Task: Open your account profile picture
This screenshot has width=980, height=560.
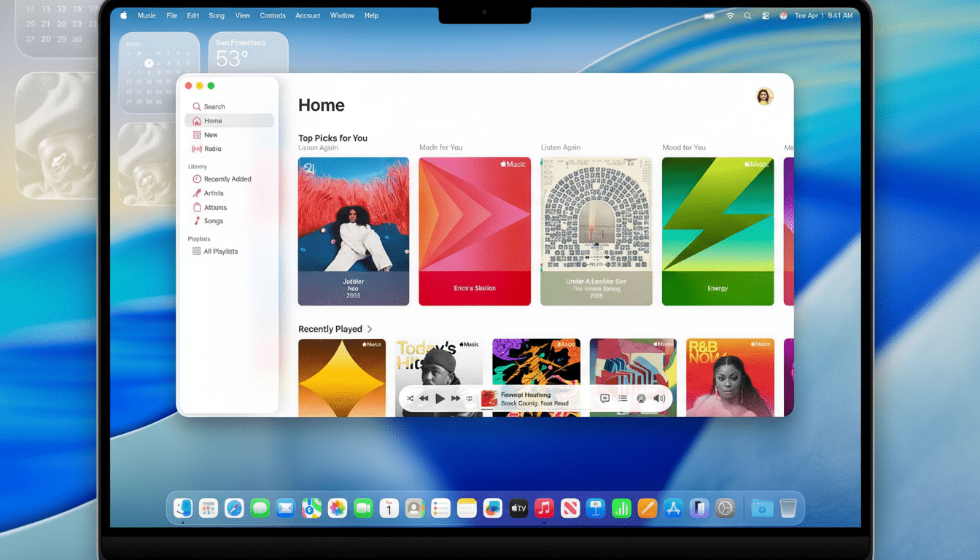Action: tap(763, 96)
